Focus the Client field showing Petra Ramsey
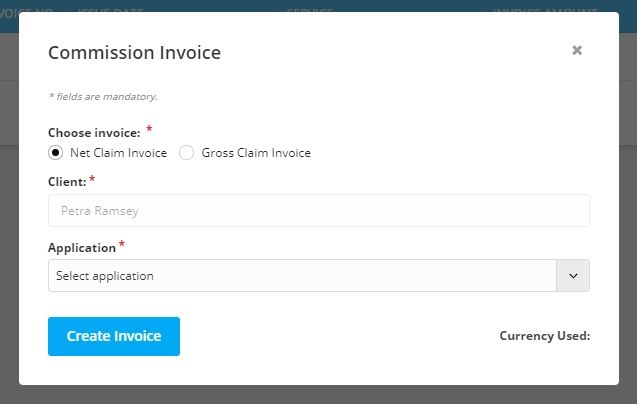 click(318, 211)
